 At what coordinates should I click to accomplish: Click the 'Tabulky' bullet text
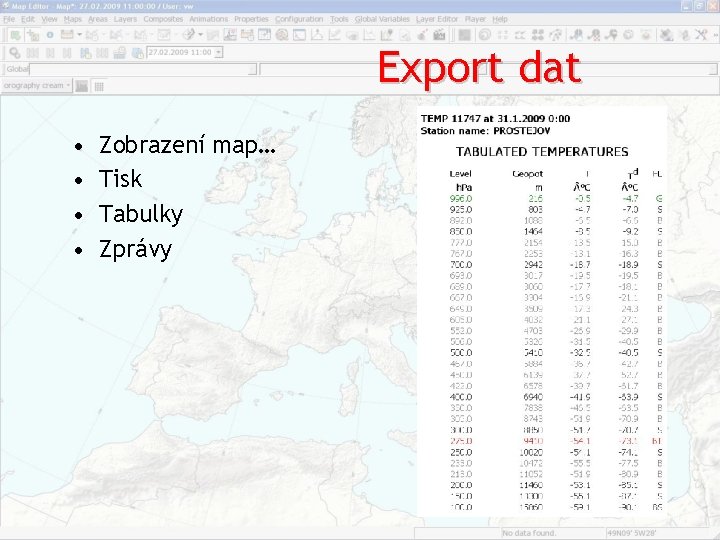coord(141,214)
